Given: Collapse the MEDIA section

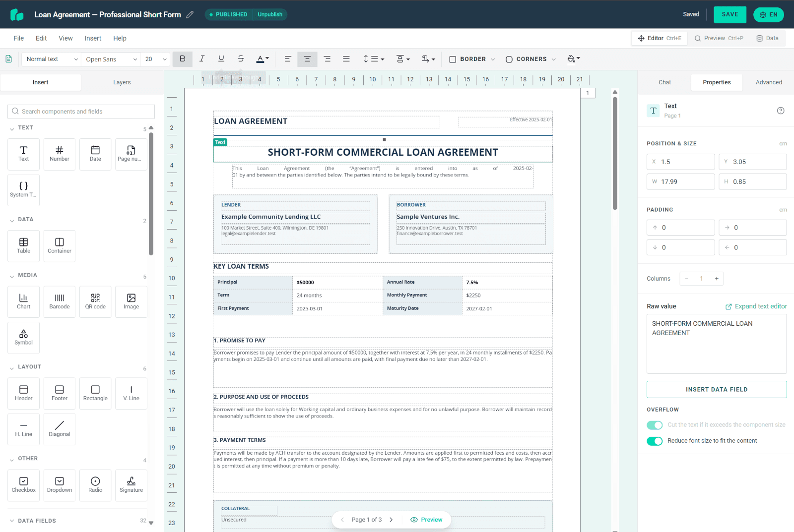Looking at the screenshot, I should 12,276.
